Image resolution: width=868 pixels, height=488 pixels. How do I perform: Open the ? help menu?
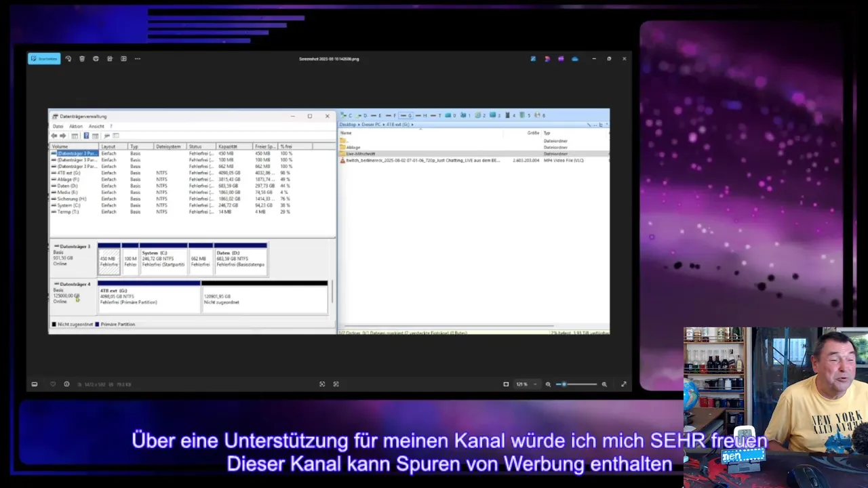pyautogui.click(x=111, y=126)
